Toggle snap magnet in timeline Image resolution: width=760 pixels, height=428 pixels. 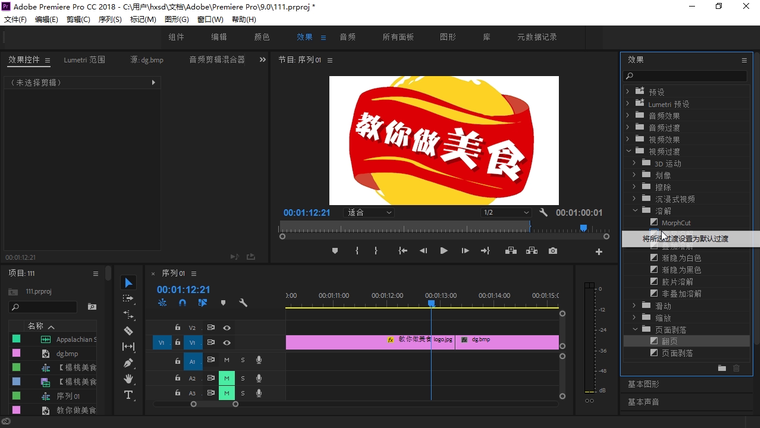tap(182, 302)
